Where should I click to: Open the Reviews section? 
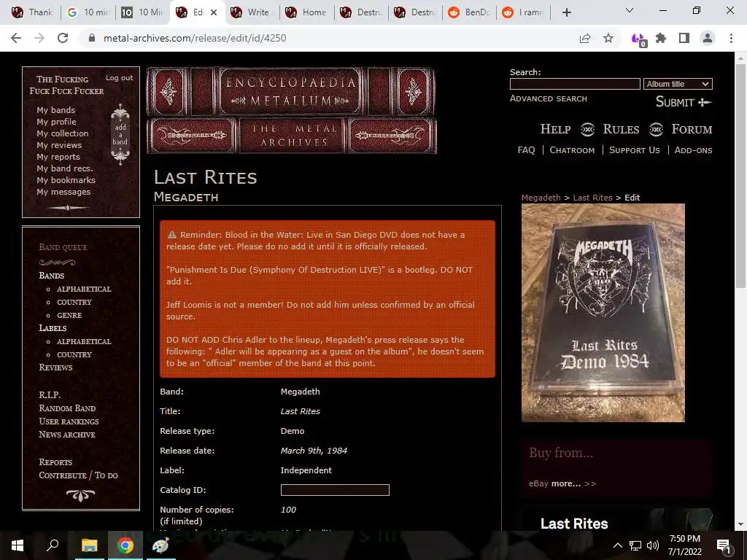pyautogui.click(x=55, y=367)
